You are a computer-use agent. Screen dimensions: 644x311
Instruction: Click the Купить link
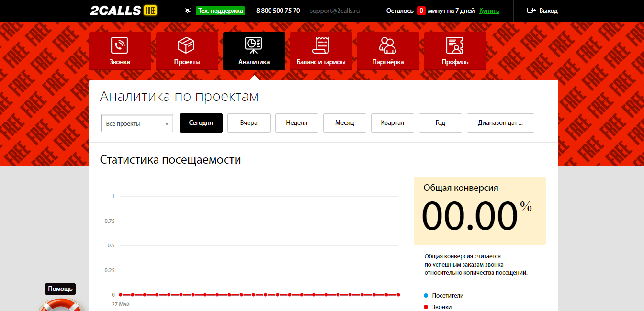489,10
